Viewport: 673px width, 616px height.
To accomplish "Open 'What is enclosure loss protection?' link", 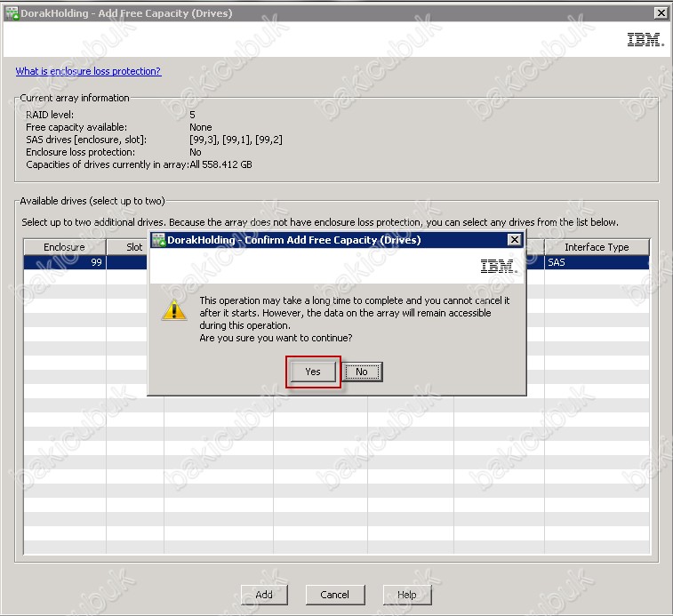I will pos(88,71).
